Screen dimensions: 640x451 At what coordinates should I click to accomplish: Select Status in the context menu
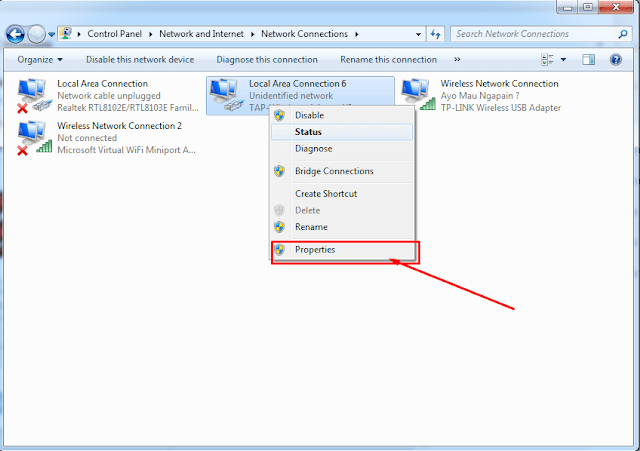tap(308, 132)
